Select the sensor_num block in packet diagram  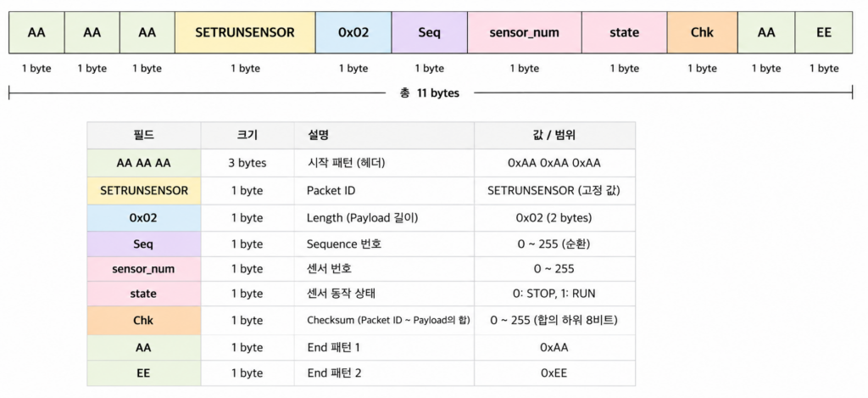tap(524, 32)
